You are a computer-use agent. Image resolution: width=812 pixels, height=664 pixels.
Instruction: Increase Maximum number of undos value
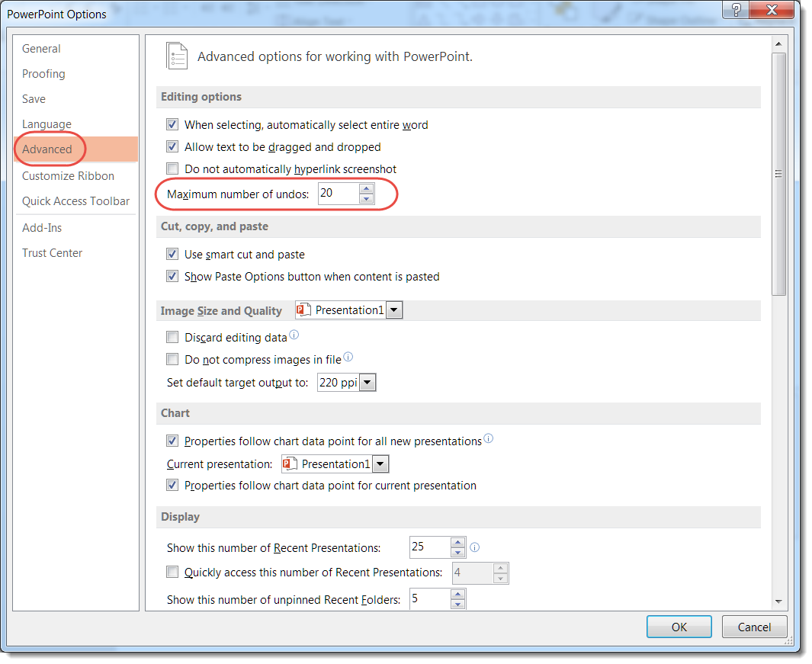coord(367,188)
